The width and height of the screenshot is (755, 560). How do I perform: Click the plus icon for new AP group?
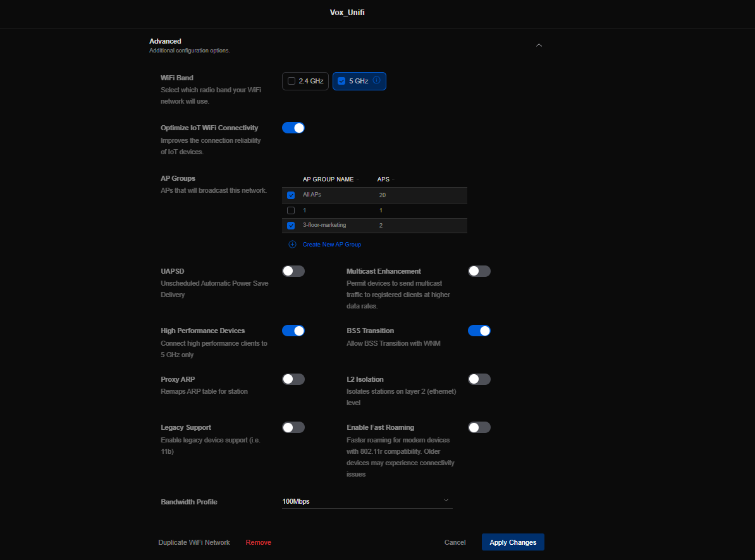pyautogui.click(x=292, y=244)
